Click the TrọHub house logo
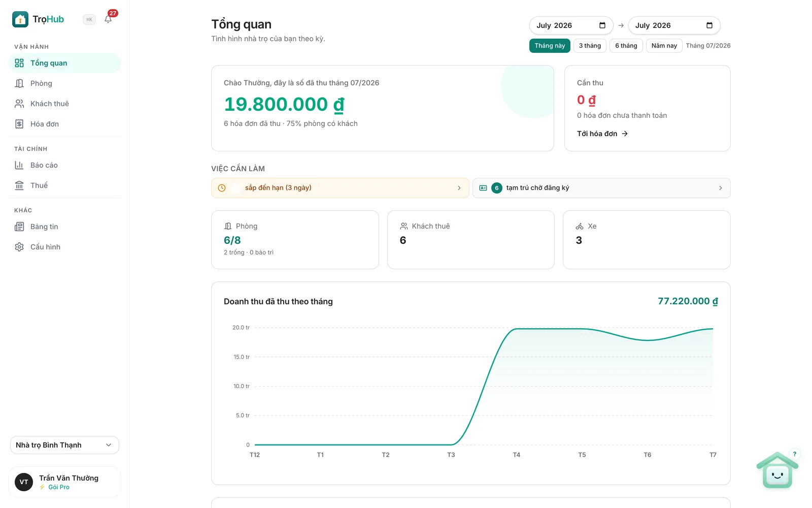This screenshot has width=812, height=508. 20,19
